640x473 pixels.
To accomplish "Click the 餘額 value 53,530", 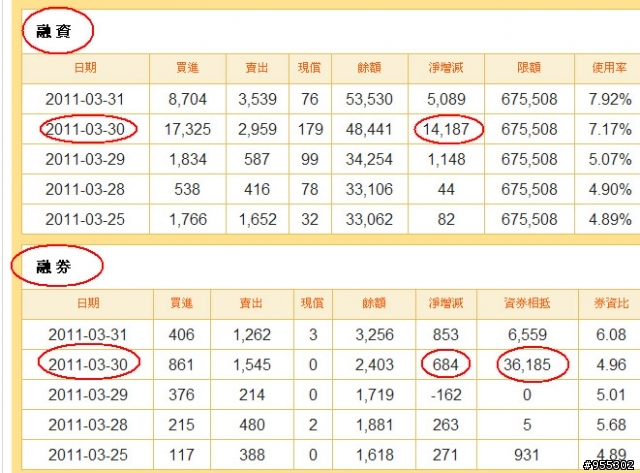I will (369, 99).
